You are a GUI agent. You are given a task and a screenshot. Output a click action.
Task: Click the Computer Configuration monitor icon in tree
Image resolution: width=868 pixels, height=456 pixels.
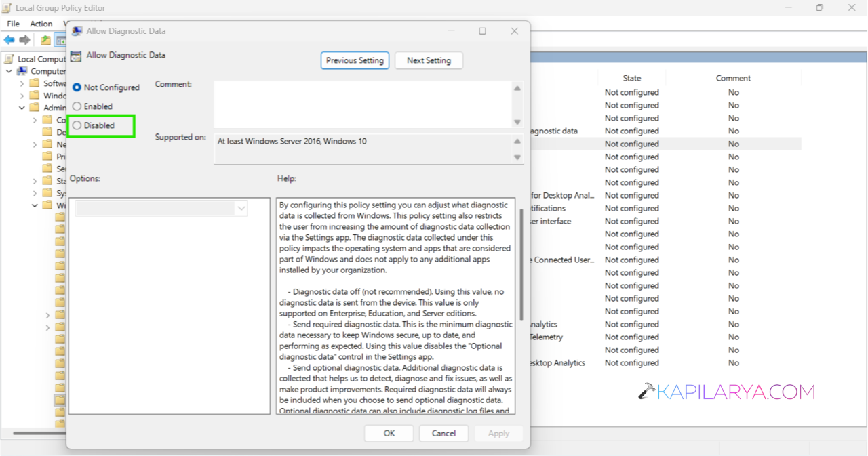click(x=22, y=71)
